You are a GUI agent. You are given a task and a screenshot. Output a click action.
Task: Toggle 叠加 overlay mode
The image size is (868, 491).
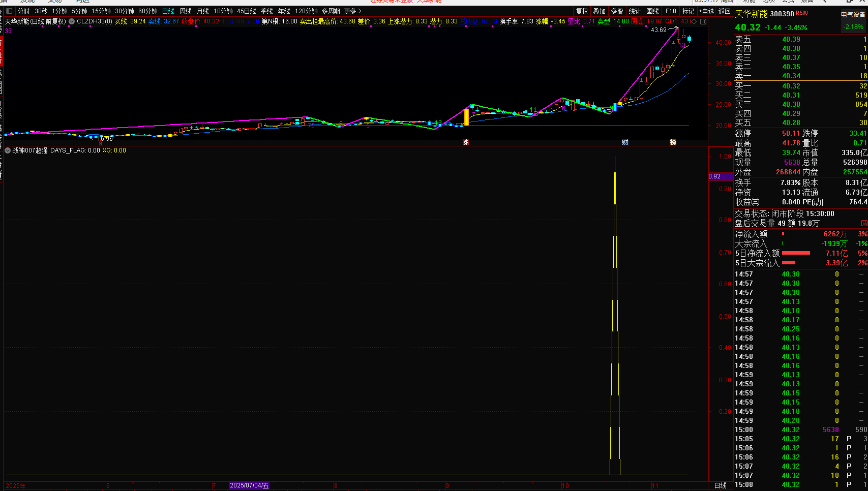pos(600,11)
